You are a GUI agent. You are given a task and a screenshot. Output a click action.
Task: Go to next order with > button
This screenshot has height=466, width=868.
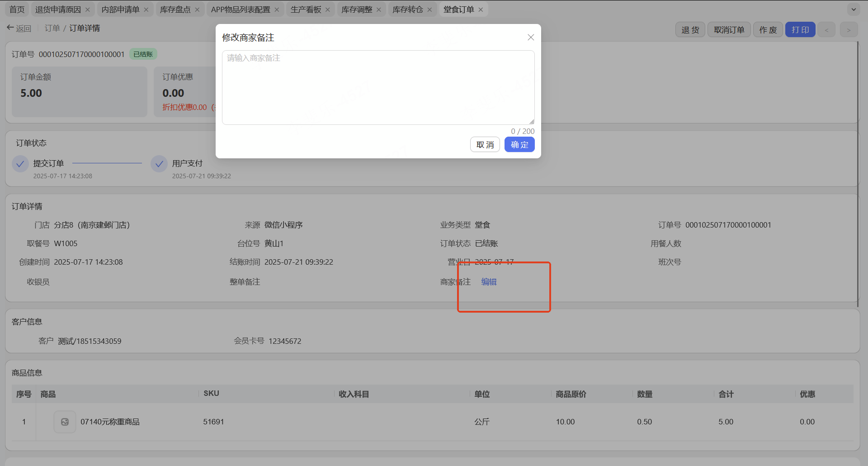(849, 30)
